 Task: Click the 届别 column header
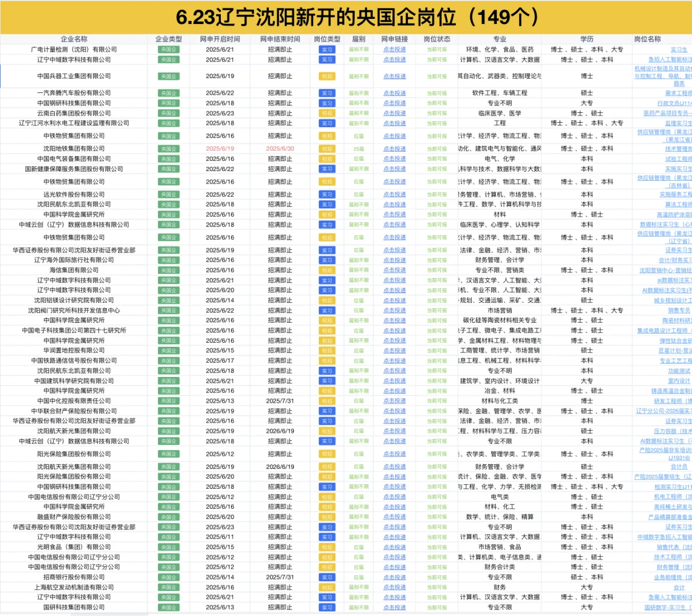[359, 39]
